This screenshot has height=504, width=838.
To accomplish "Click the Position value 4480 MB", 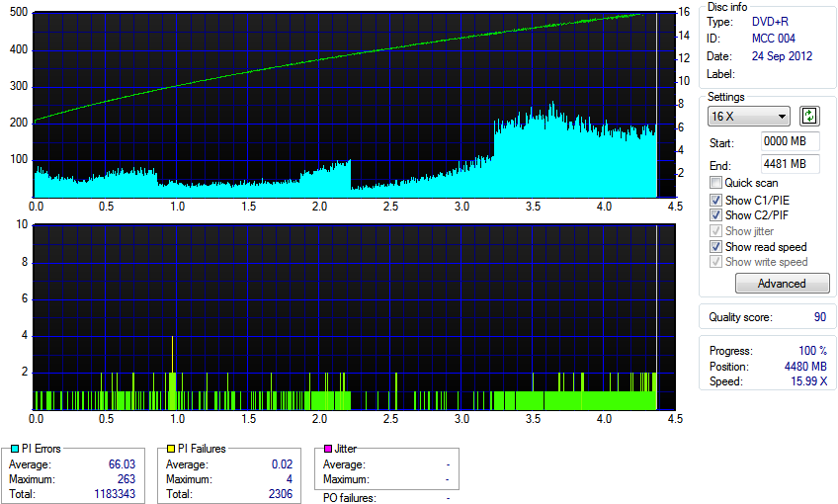I will (805, 367).
